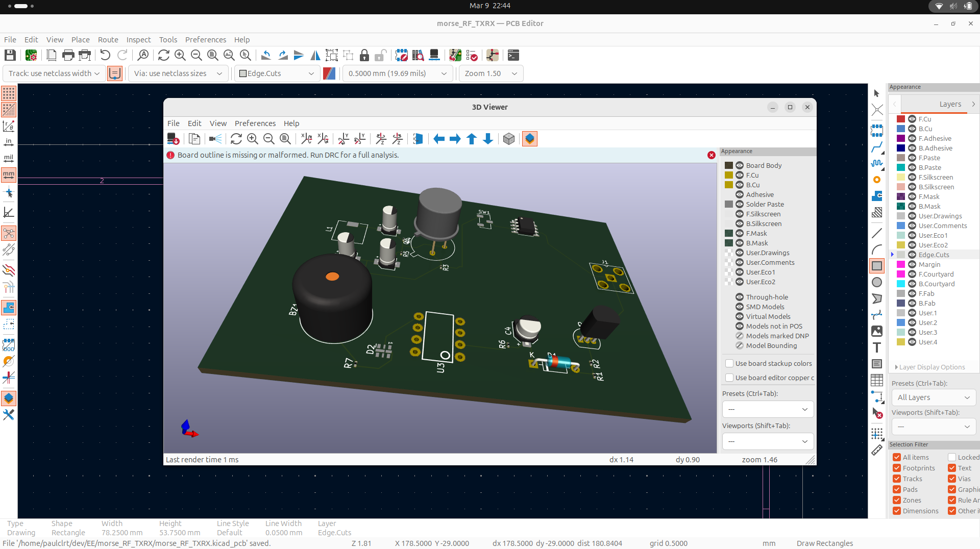Image resolution: width=980 pixels, height=549 pixels.
Task: Enable 'Use board stackup colors' checkbox
Action: 729,363
